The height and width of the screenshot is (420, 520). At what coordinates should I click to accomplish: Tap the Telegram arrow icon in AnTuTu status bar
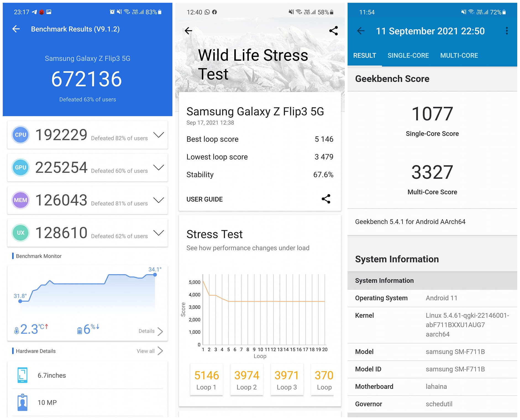pyautogui.click(x=34, y=12)
